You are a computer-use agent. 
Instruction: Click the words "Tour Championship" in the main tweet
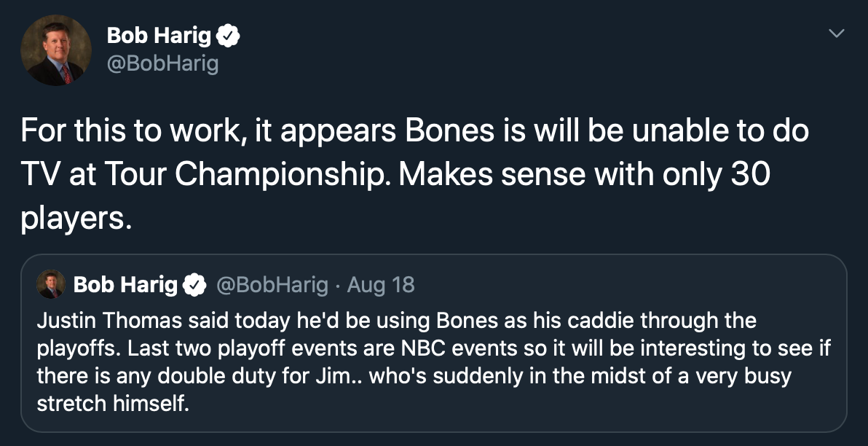[x=248, y=175]
